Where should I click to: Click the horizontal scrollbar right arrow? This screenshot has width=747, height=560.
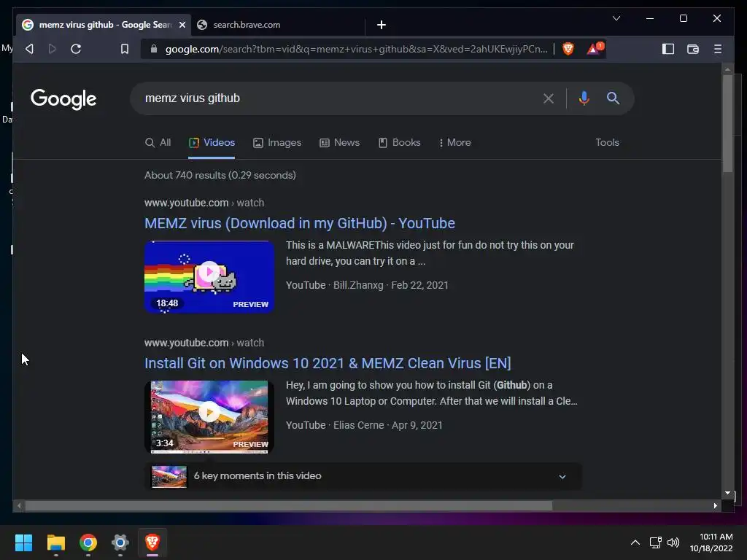715,506
